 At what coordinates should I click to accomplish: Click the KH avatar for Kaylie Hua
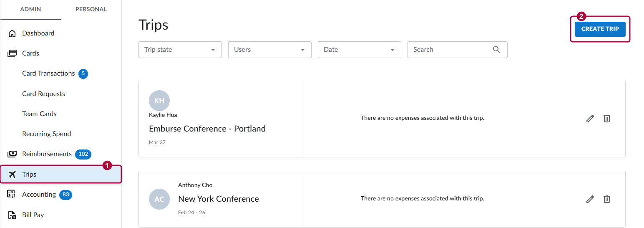(x=159, y=101)
